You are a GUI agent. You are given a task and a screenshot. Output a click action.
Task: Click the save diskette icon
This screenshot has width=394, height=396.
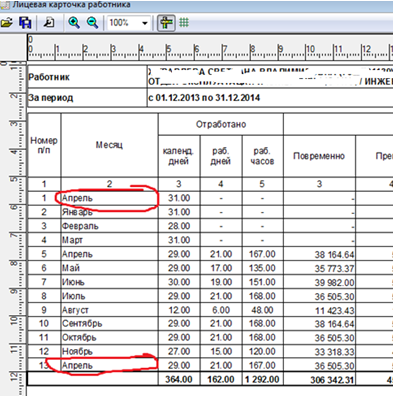tap(25, 23)
